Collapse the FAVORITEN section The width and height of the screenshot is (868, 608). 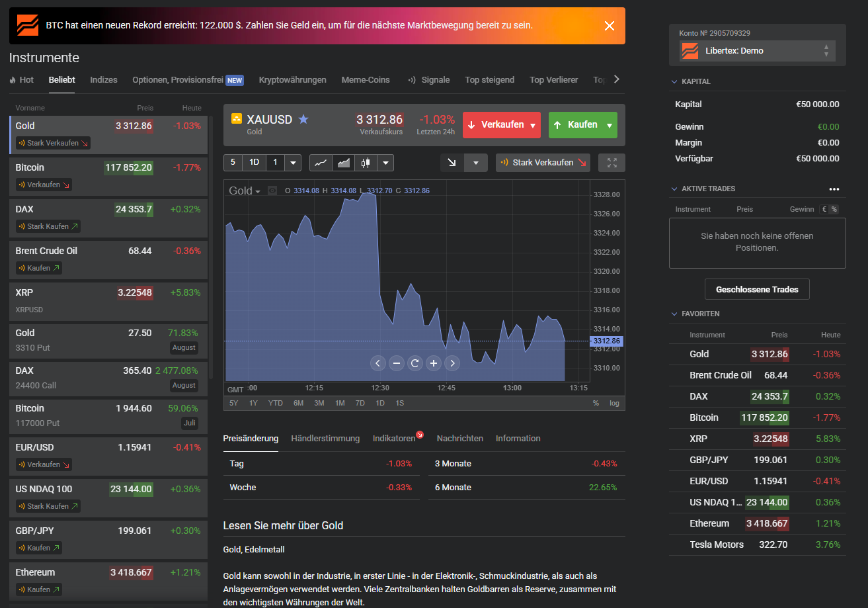pos(674,314)
